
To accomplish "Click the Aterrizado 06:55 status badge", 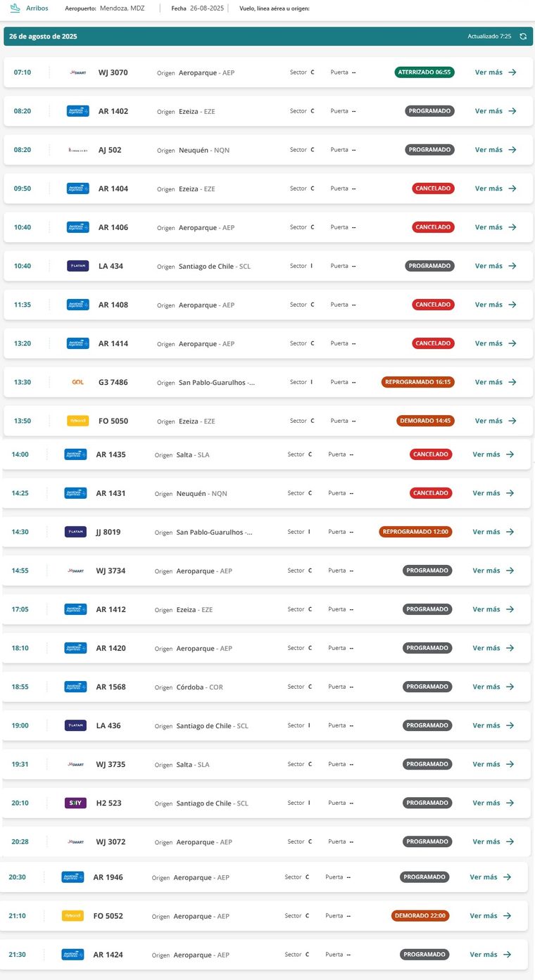I will click(424, 72).
